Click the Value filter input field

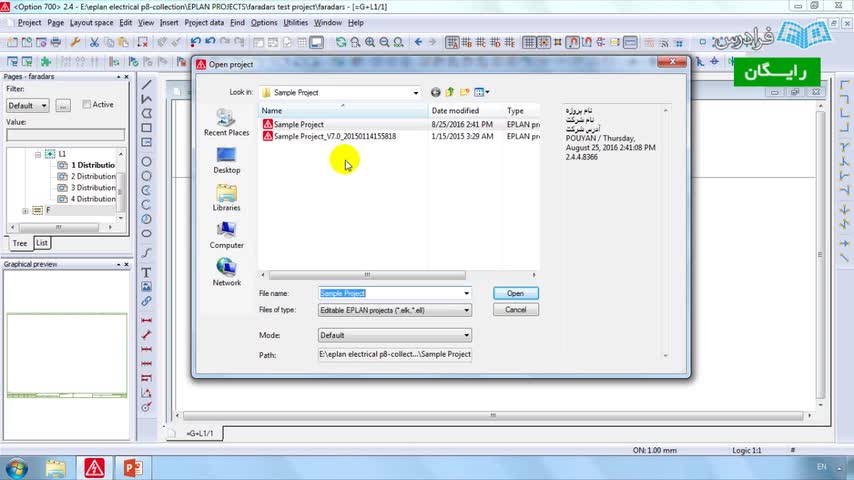(65, 134)
